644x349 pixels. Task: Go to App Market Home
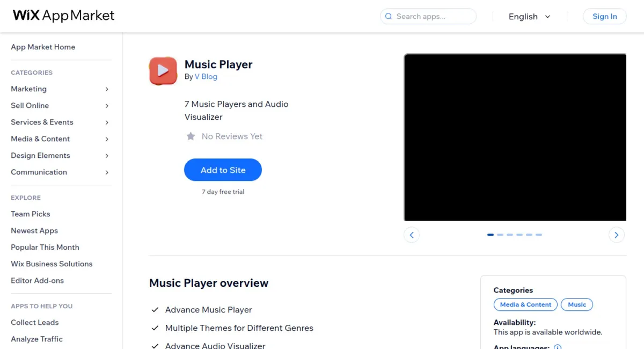(43, 47)
